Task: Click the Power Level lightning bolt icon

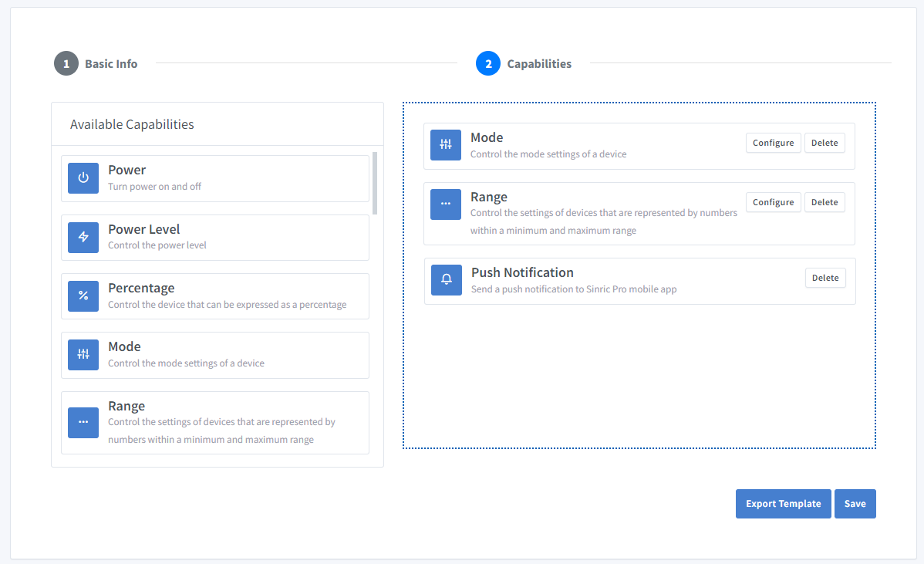Action: coord(83,237)
